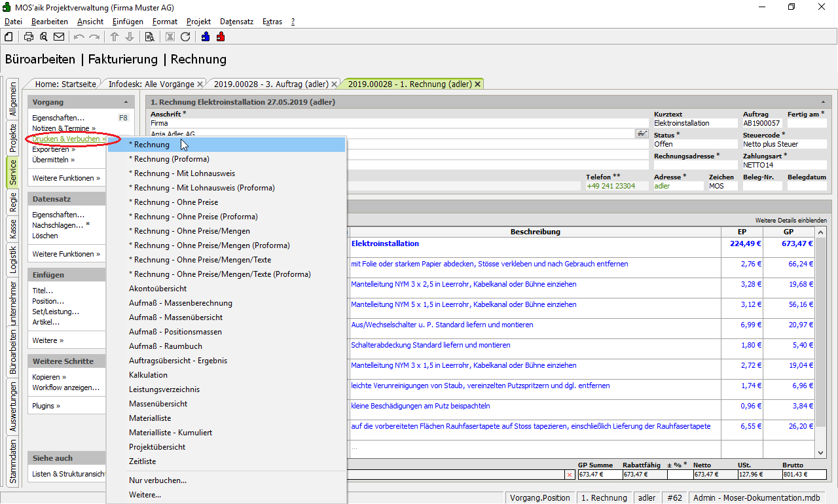Expand the Kopieren submenu under Weitere Schritte

click(x=50, y=377)
